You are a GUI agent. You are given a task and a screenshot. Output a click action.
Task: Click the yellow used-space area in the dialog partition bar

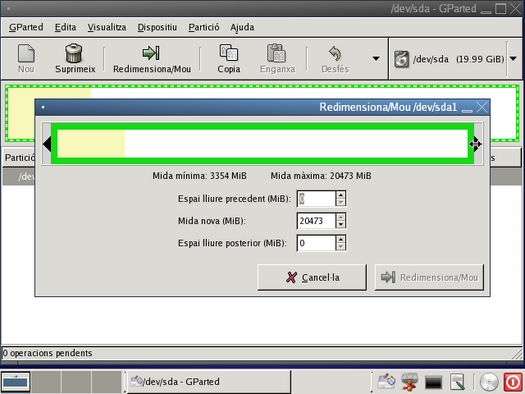coord(91,144)
